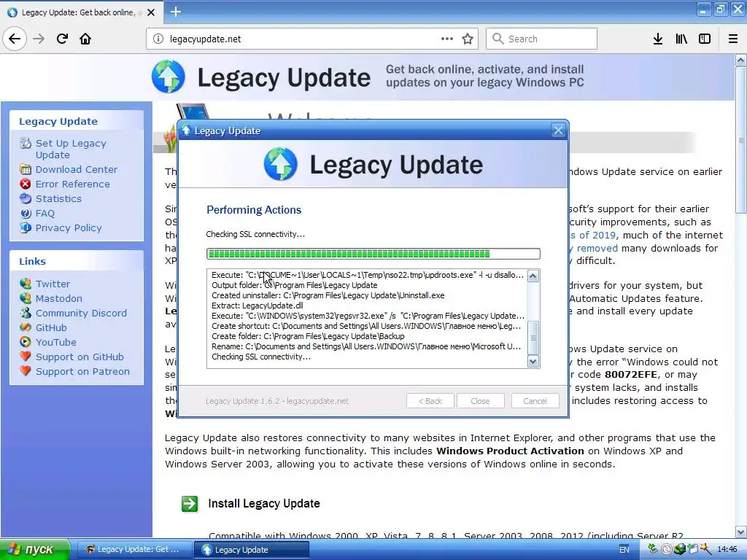The width and height of the screenshot is (747, 560).
Task: Click the Statistics pie chart icon
Action: [x=26, y=198]
